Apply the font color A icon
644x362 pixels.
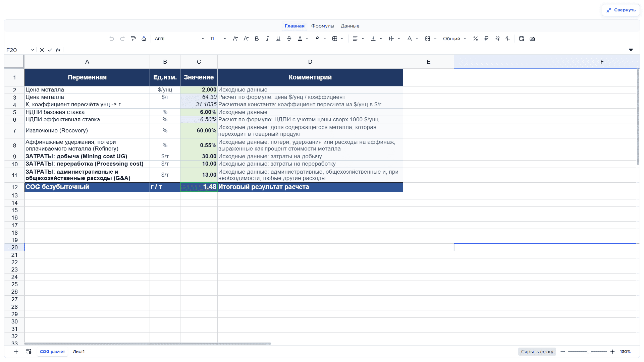coord(300,39)
